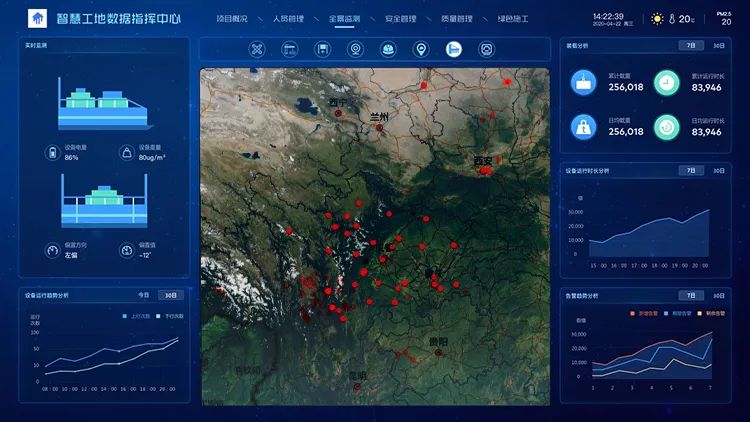Click the 日均运行时长 green clock icon
Viewport: 750px width, 422px height.
(x=666, y=126)
